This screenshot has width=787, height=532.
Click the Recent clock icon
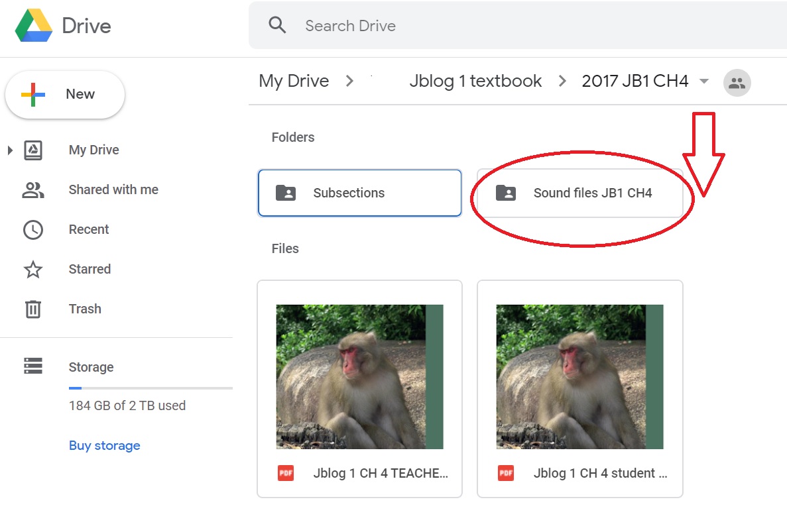point(33,230)
